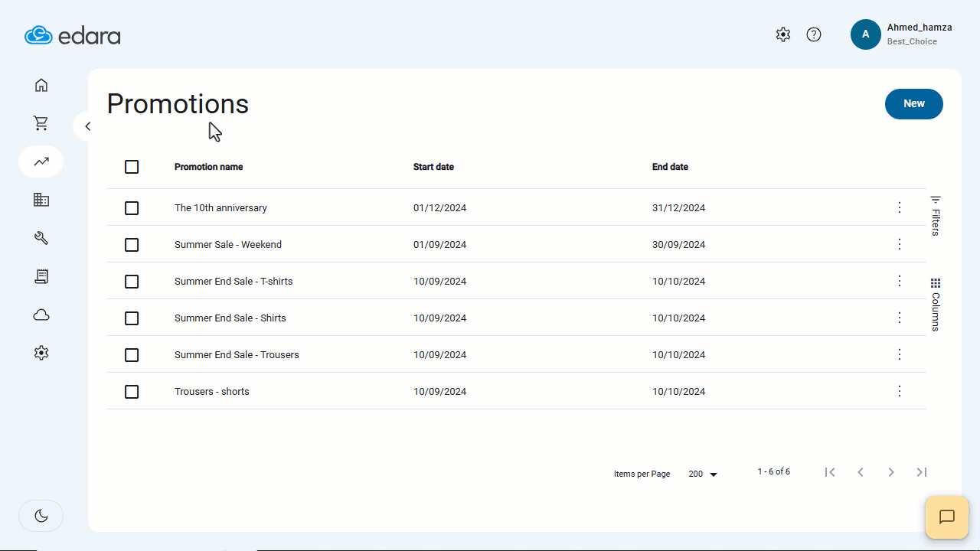980x551 pixels.
Task: Open the Home icon in sidebar
Action: [41, 85]
